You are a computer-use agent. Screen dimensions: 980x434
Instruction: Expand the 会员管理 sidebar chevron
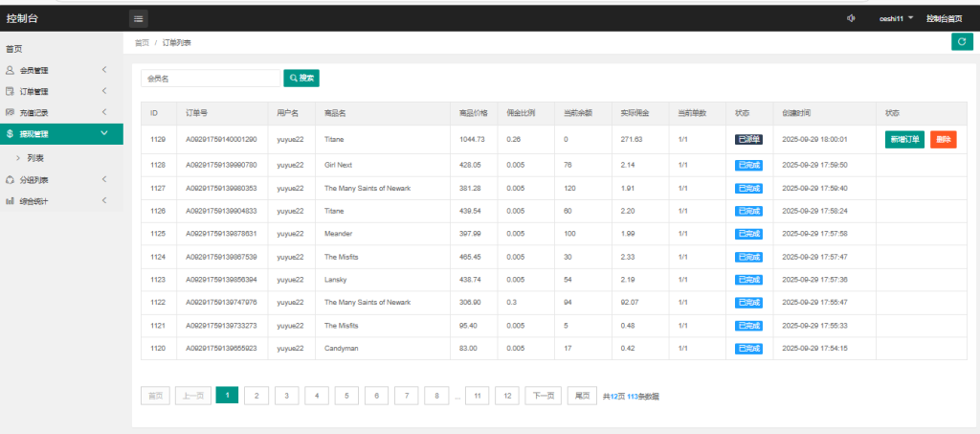click(103, 70)
